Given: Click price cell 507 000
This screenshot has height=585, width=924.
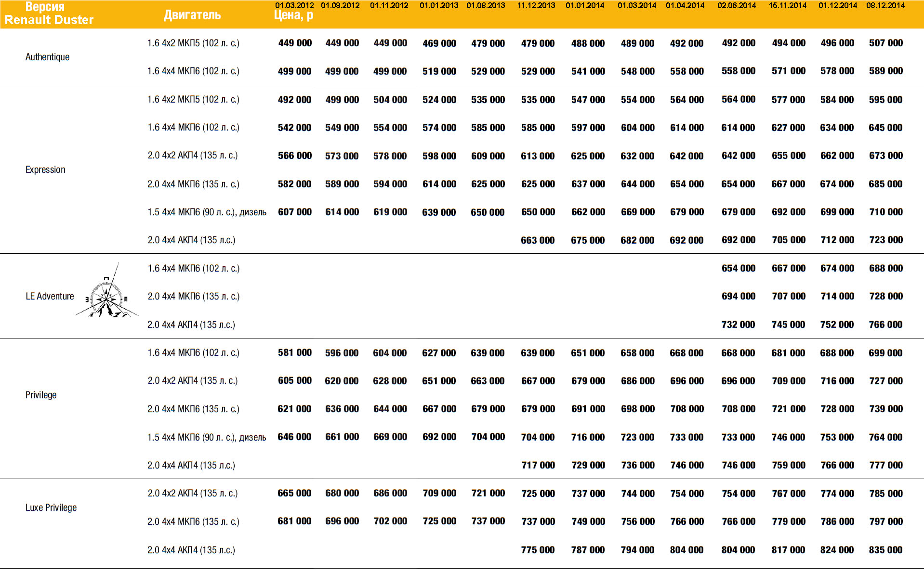Looking at the screenshot, I should [x=886, y=43].
